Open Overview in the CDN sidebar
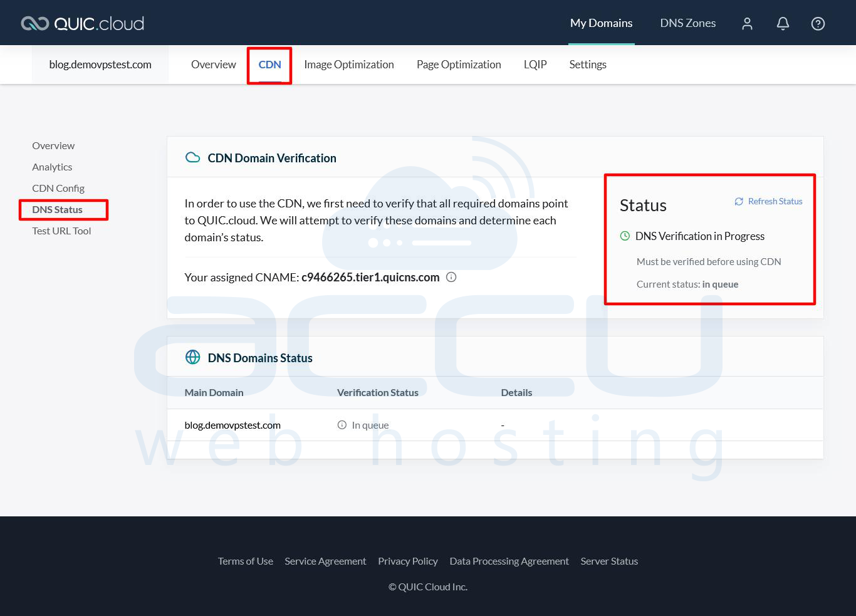856x616 pixels. tap(53, 145)
